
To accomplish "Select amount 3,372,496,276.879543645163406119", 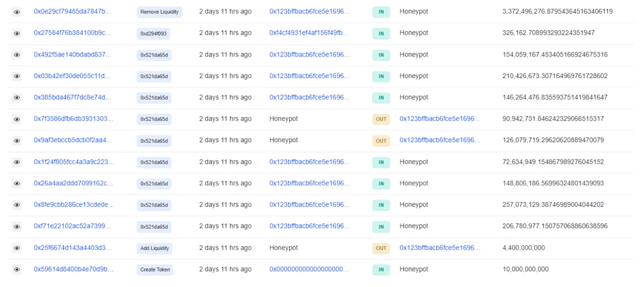I will (x=557, y=12).
